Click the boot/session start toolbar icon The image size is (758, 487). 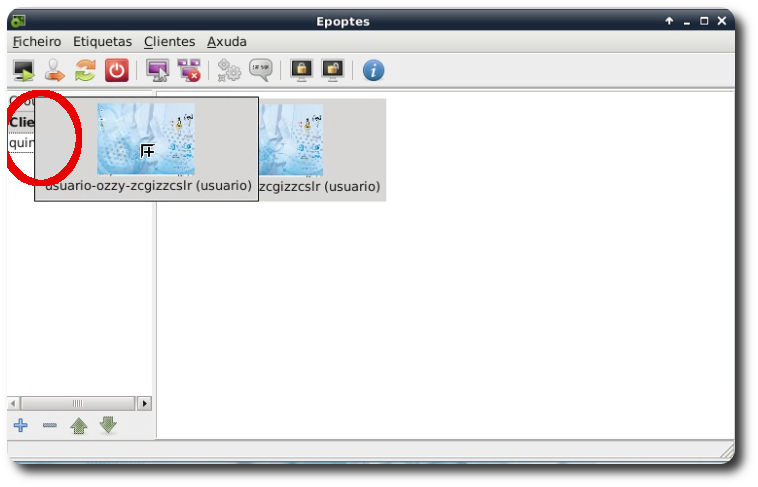tap(24, 70)
